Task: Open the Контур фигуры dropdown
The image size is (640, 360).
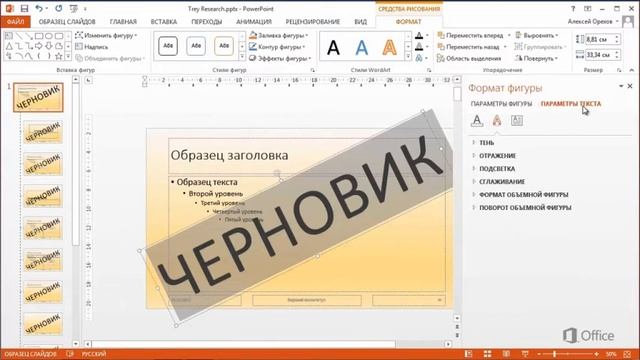Action: point(278,47)
